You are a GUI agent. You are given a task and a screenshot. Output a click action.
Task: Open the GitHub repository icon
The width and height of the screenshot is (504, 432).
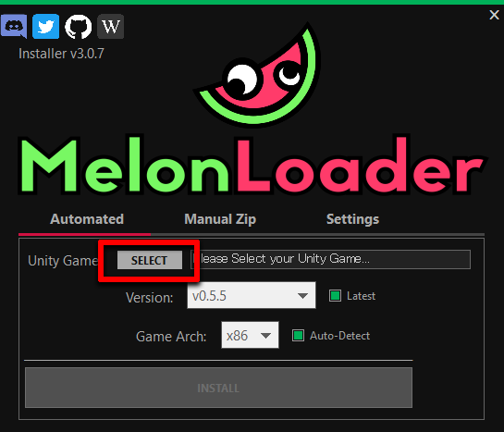tap(78, 26)
